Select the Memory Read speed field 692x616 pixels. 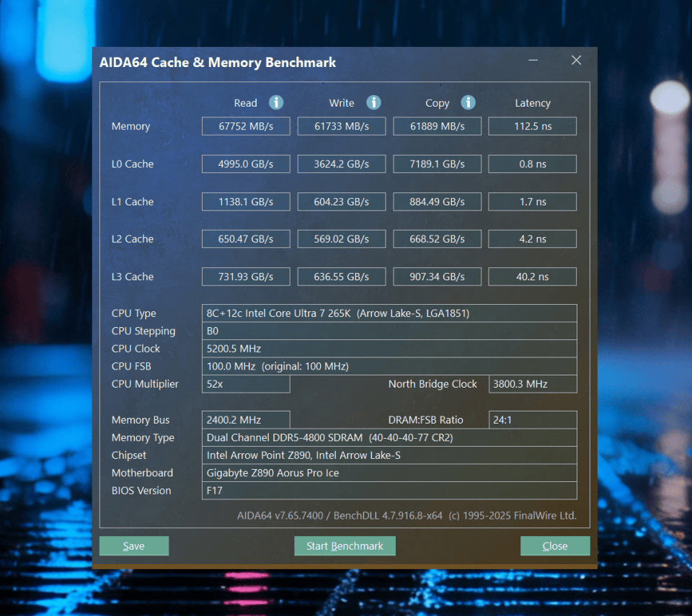click(x=246, y=125)
